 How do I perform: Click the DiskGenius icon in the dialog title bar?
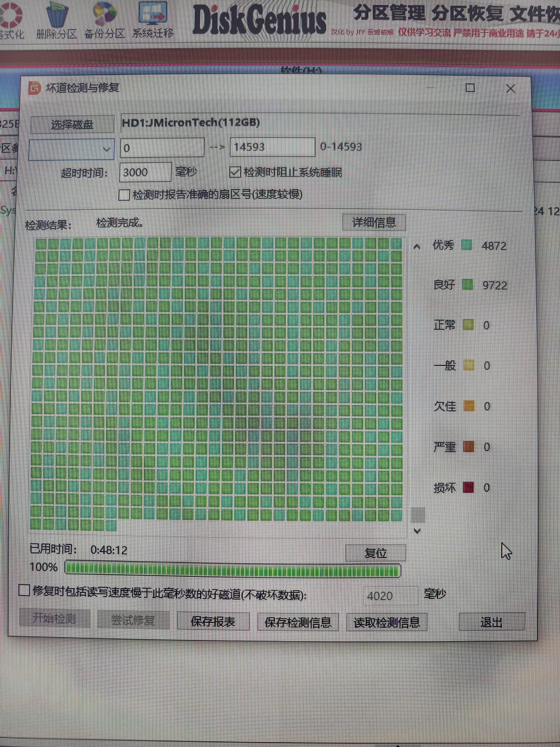(x=34, y=88)
